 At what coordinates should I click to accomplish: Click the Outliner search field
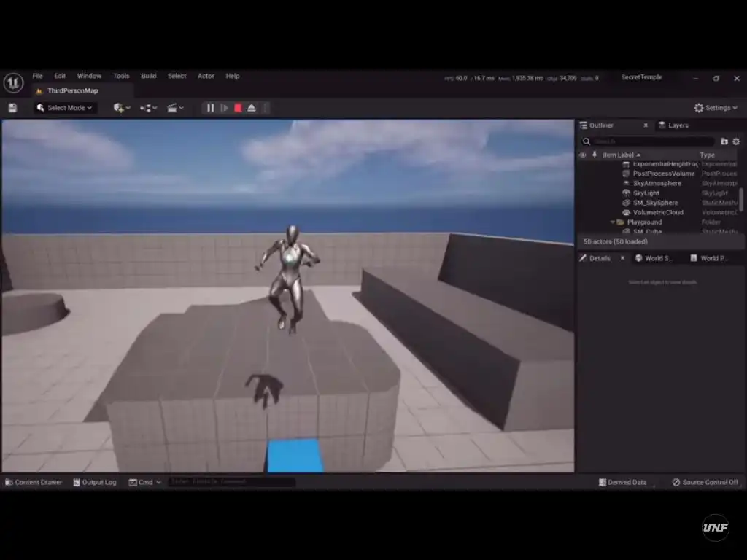tap(653, 141)
